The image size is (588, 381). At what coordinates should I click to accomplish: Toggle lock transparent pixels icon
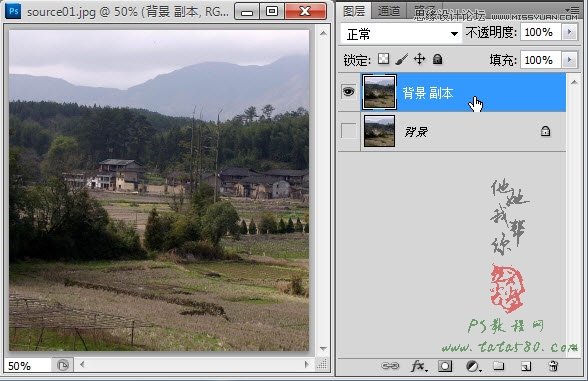(x=383, y=59)
